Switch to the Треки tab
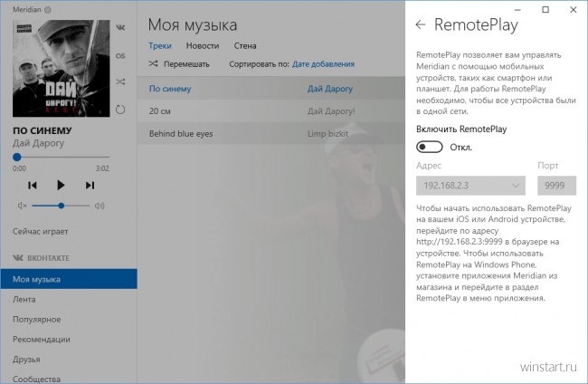Viewport: 588px width, 384px height. pyautogui.click(x=160, y=46)
